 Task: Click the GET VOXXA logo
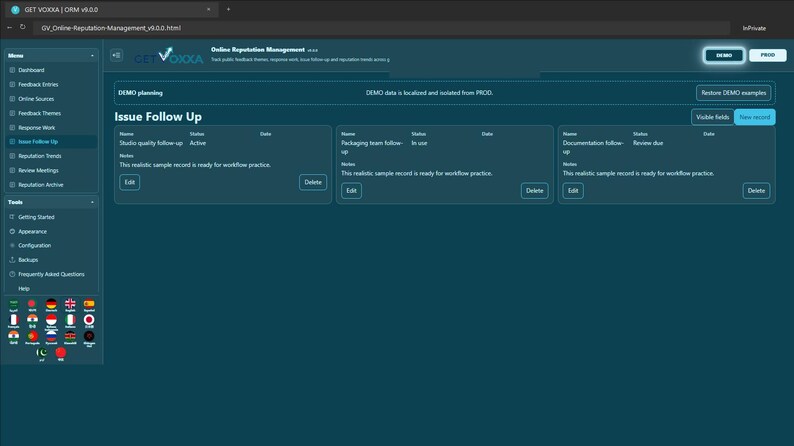(169, 56)
